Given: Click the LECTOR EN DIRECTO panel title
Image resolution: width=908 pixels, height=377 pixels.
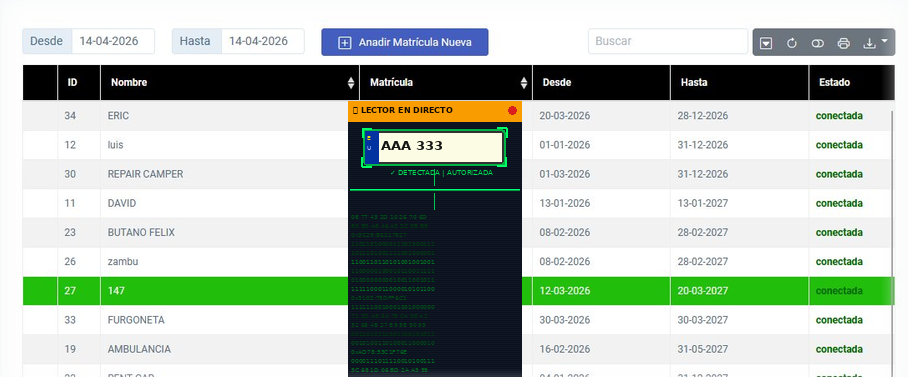Looking at the screenshot, I should click(407, 110).
